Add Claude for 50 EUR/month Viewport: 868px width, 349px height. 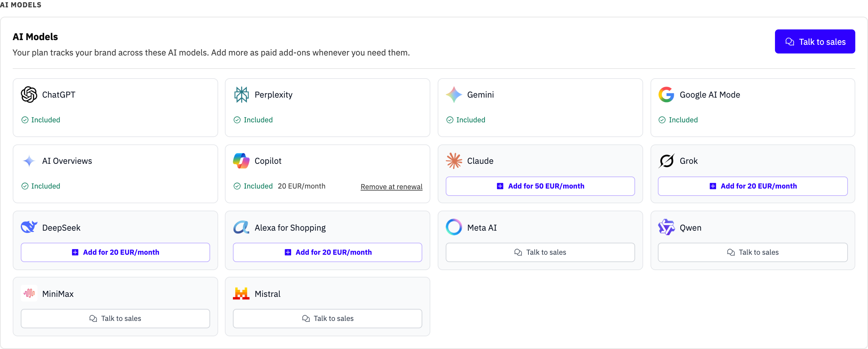coord(540,187)
